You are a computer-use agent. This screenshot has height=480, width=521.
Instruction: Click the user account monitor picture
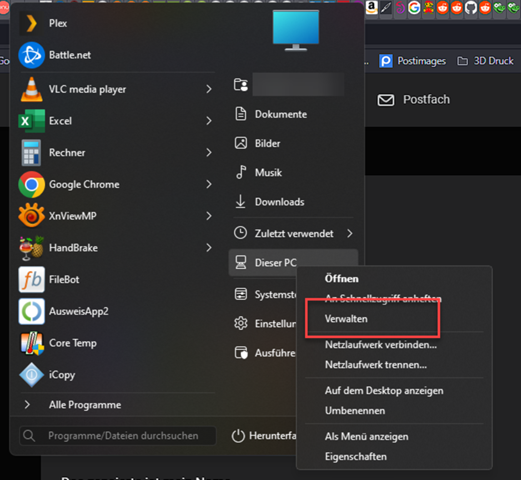(296, 30)
